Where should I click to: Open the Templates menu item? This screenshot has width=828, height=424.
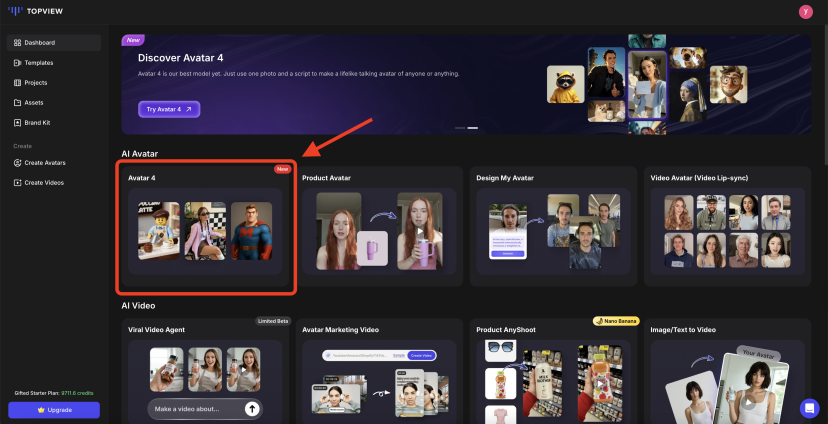39,63
